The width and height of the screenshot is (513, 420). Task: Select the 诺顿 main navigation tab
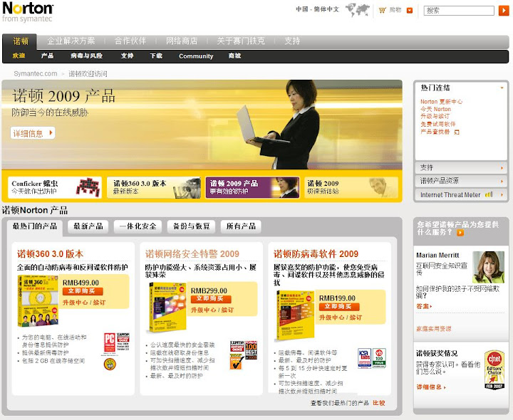[x=20, y=41]
